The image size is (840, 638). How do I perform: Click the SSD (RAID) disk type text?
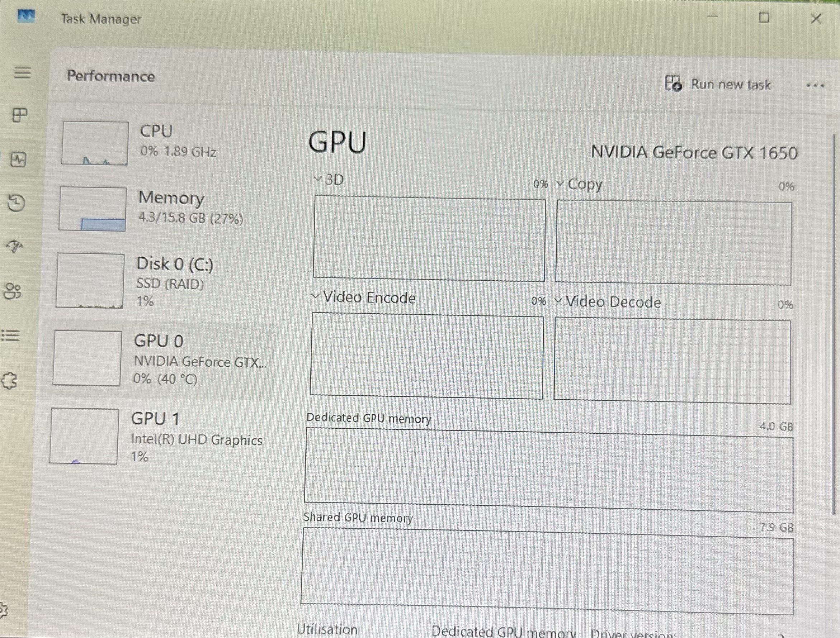pos(170,284)
